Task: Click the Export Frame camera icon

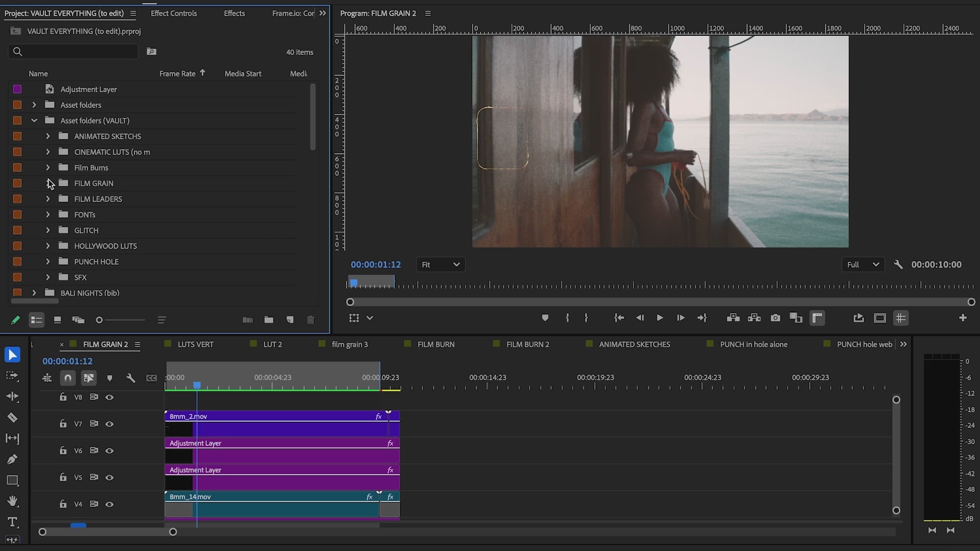Action: point(775,318)
